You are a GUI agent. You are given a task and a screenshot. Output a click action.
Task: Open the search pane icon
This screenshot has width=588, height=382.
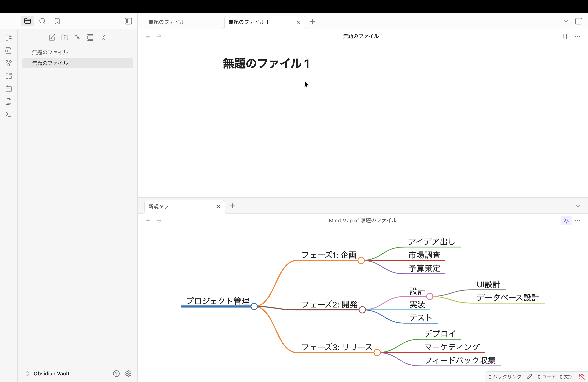[x=42, y=21]
